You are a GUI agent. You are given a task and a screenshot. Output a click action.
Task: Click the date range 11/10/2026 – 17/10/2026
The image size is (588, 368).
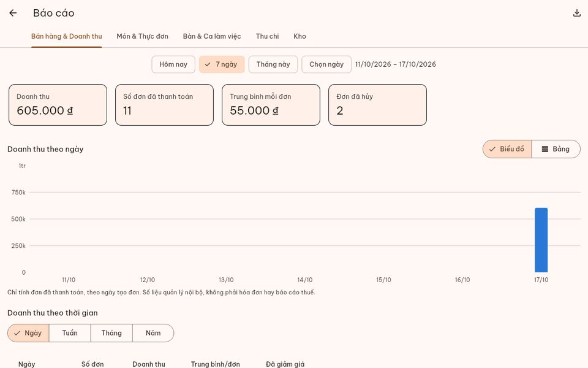[396, 64]
